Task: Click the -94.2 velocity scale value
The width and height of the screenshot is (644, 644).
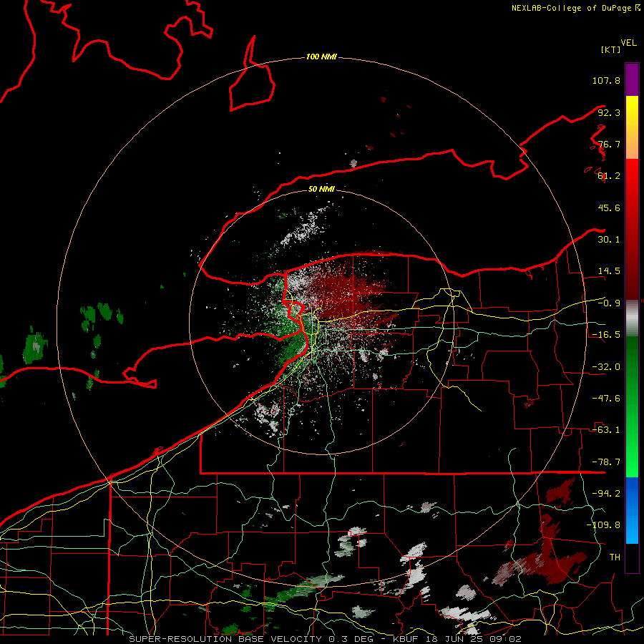Action: point(606,494)
